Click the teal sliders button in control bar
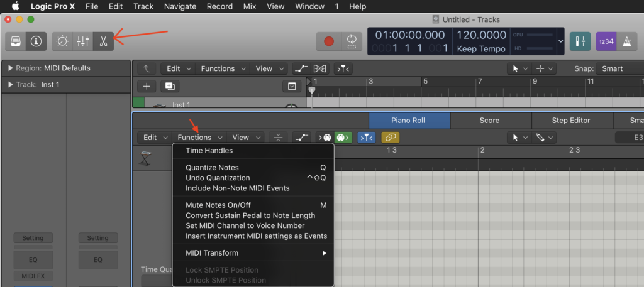644x287 pixels. (x=580, y=41)
